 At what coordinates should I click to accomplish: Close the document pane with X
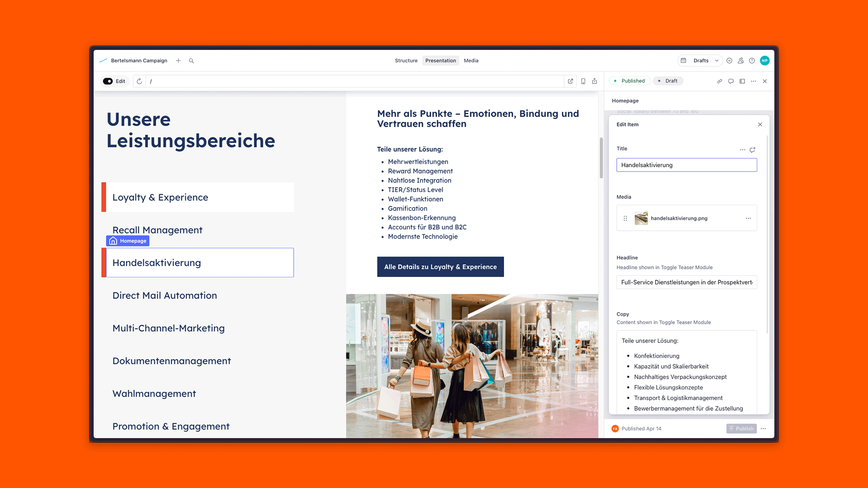tap(765, 81)
